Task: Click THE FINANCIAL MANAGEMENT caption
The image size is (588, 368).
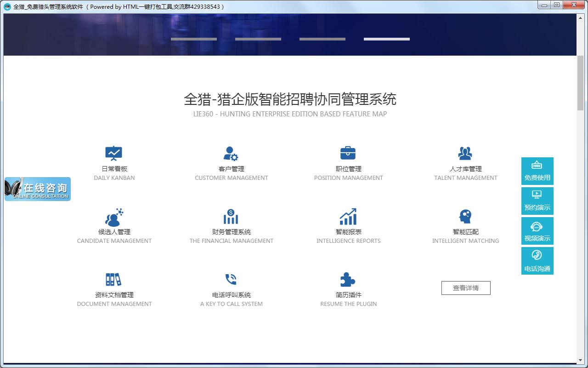Action: pyautogui.click(x=232, y=241)
